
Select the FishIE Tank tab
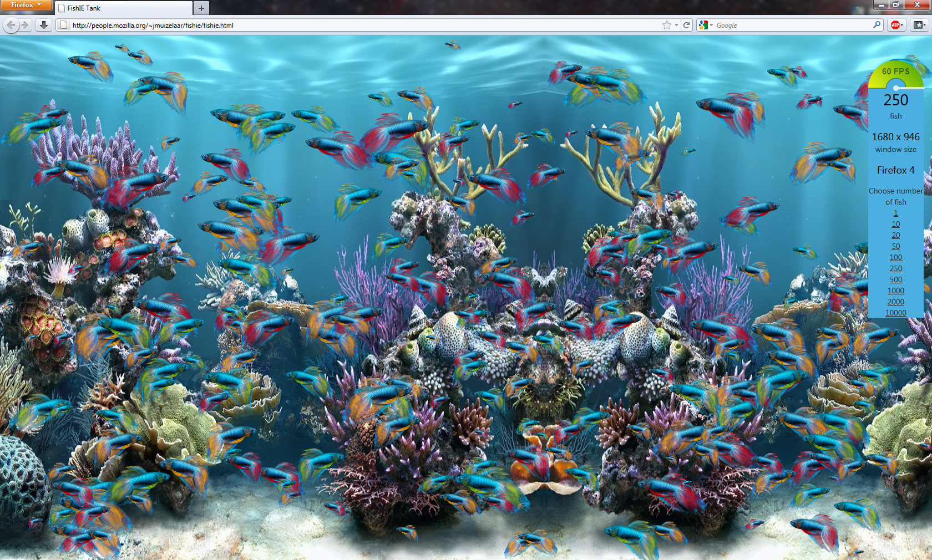pyautogui.click(x=123, y=8)
